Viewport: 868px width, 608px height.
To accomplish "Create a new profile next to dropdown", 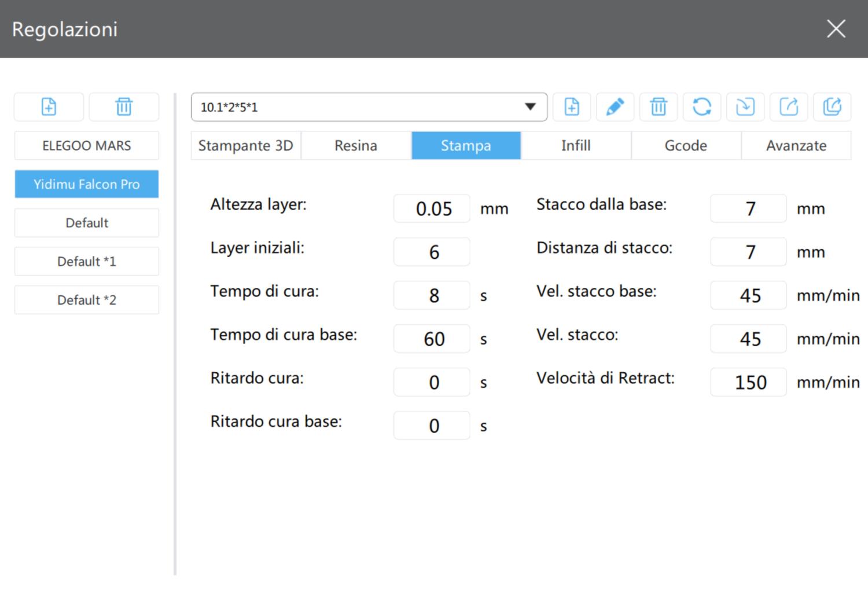I will [572, 107].
